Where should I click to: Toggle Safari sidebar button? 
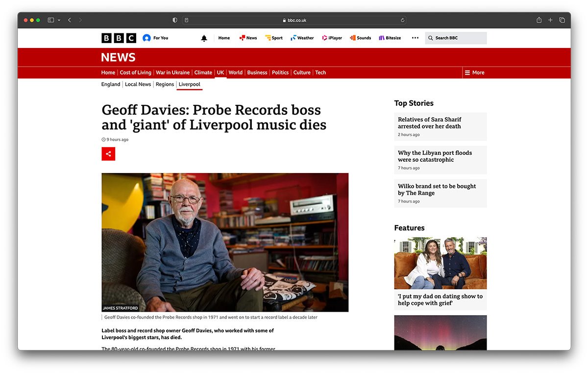(51, 20)
